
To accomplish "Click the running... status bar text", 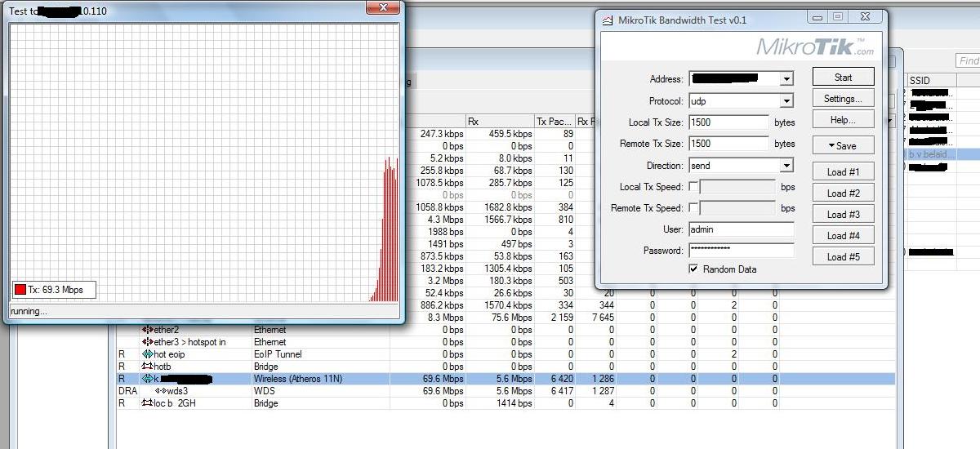I will point(29,311).
